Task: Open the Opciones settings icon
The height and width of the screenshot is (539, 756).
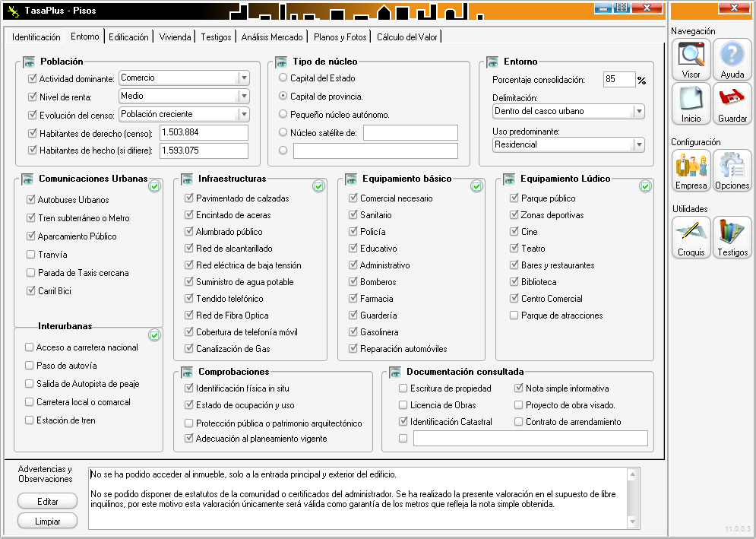Action: (x=732, y=170)
